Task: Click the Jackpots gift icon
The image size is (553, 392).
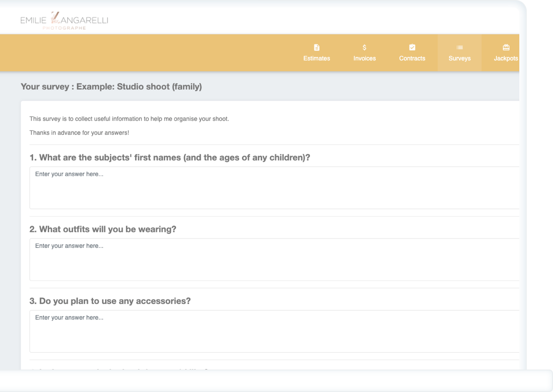Action: pyautogui.click(x=506, y=47)
